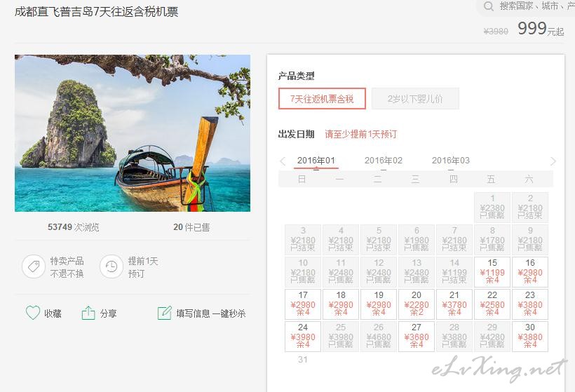Image resolution: width=575 pixels, height=392 pixels.
Task: Click the 特卖产品 不退不换 label
Action: click(x=67, y=267)
